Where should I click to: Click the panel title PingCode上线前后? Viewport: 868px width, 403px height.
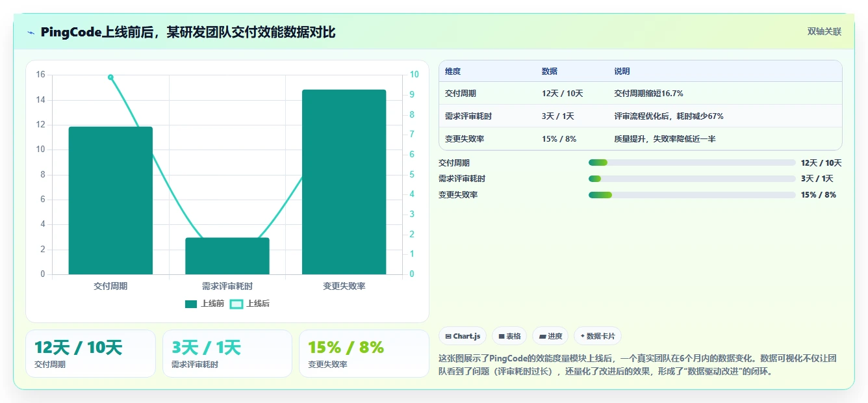pos(188,32)
